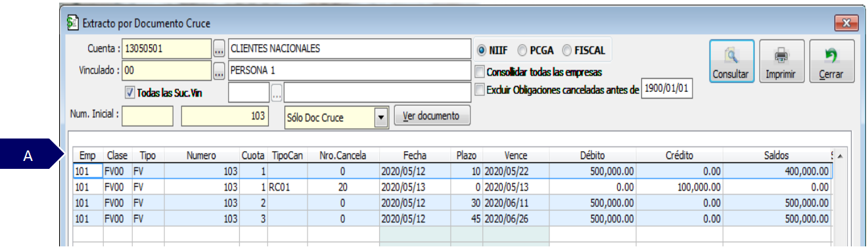Click the Vence date 2020/05/13
Viewport: 868px width, 249px height.
[516, 187]
